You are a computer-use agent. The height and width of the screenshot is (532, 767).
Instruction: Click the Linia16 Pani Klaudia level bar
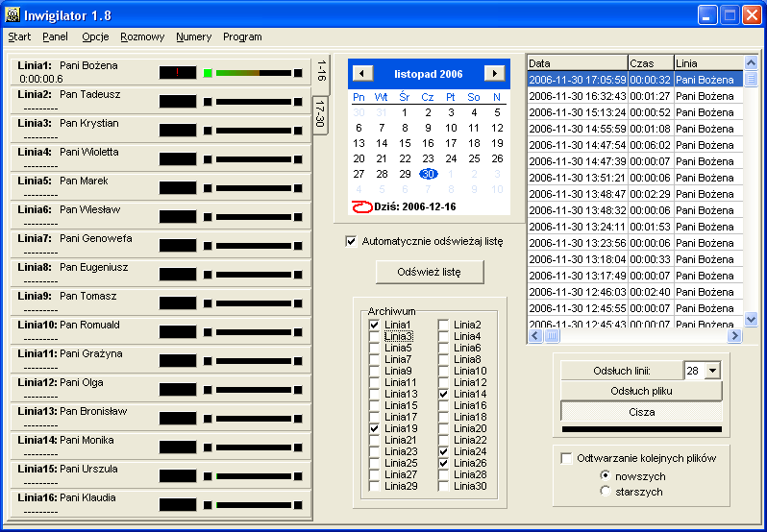(x=254, y=505)
